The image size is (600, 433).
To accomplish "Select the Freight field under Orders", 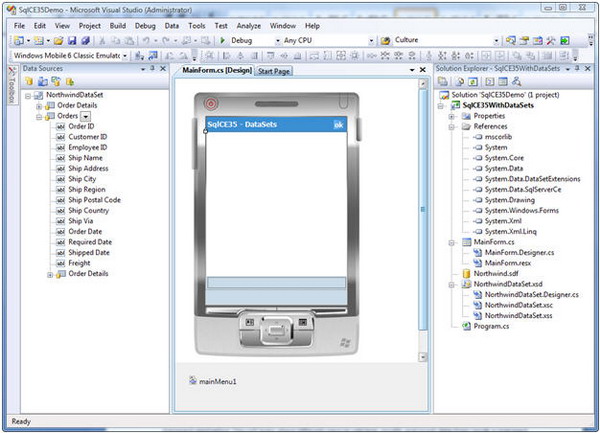I will point(79,263).
